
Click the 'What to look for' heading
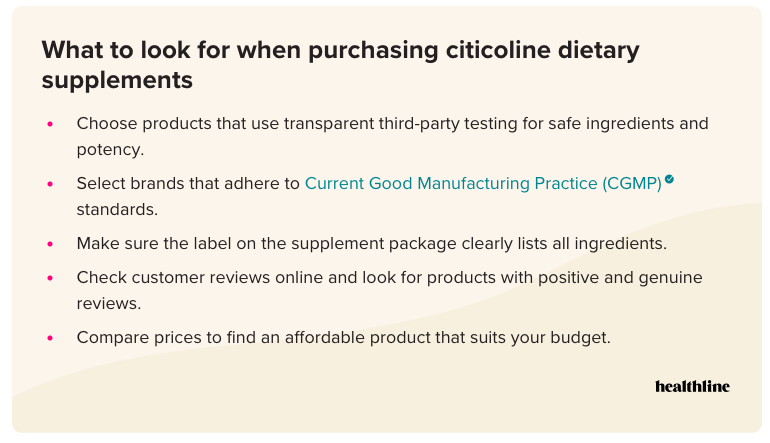tap(340, 65)
